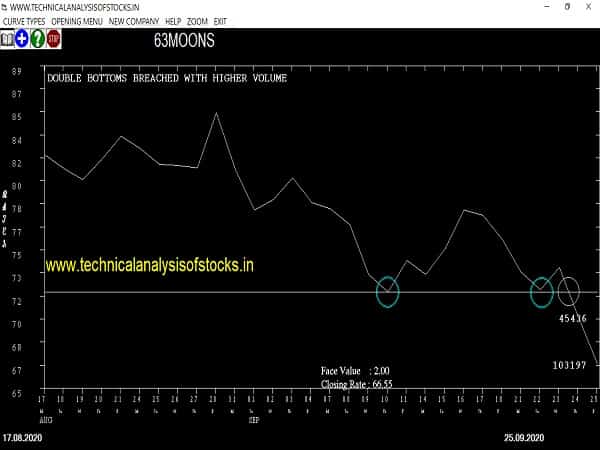
Task: Click the 63MOONS stock title
Action: point(183,41)
